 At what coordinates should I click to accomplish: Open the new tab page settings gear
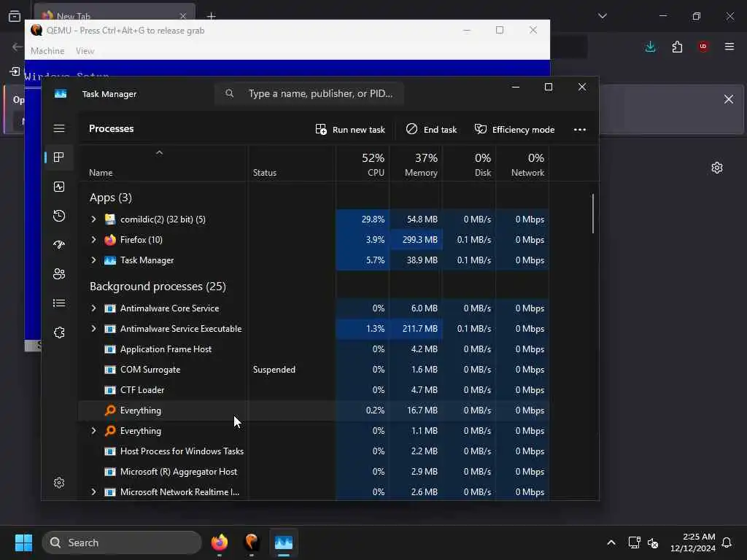tap(717, 168)
